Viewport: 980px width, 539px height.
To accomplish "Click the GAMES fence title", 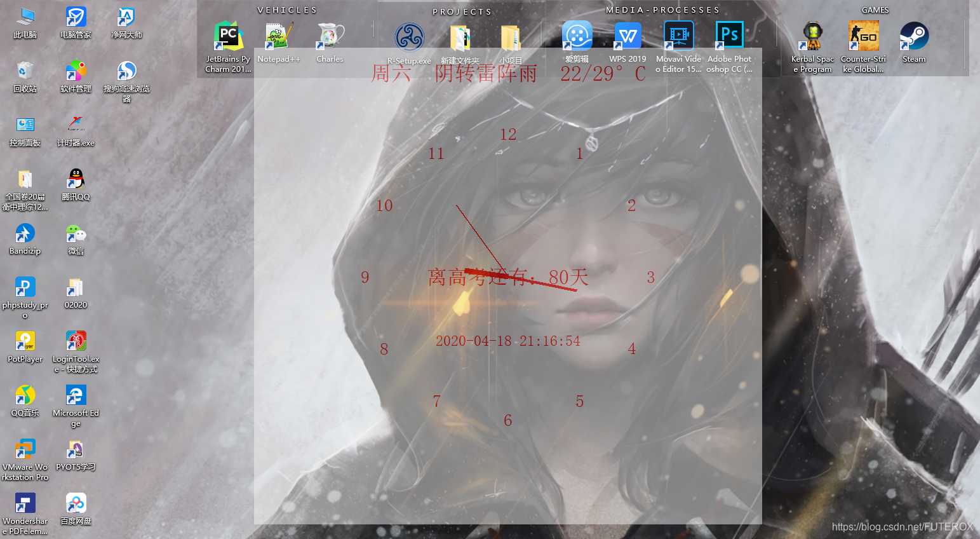I will pyautogui.click(x=875, y=10).
